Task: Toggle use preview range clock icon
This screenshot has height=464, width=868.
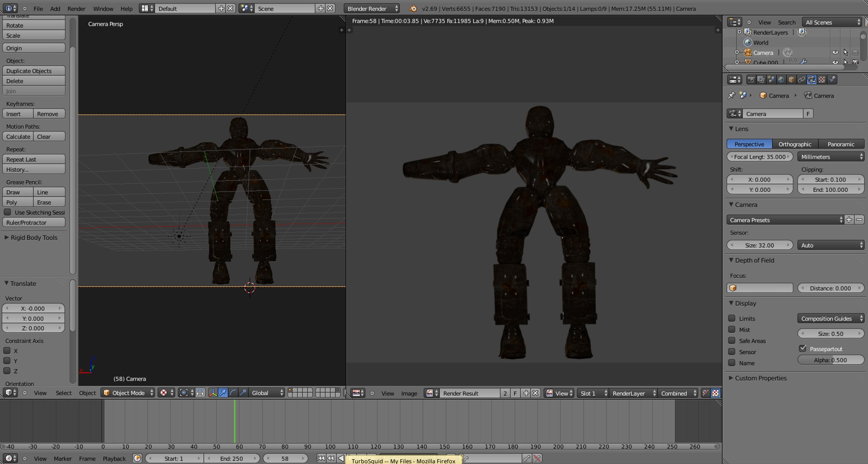Action: (137, 458)
